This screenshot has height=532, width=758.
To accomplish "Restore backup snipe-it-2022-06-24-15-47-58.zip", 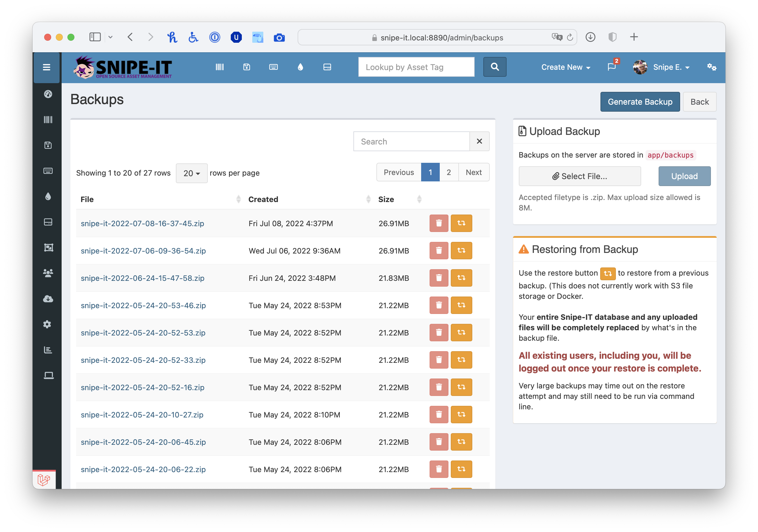I will [461, 278].
